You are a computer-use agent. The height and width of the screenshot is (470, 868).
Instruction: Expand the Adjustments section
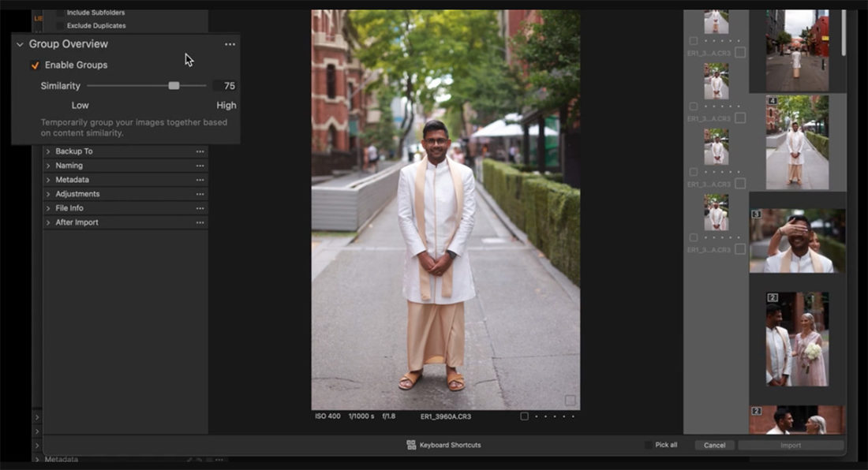[x=50, y=194]
